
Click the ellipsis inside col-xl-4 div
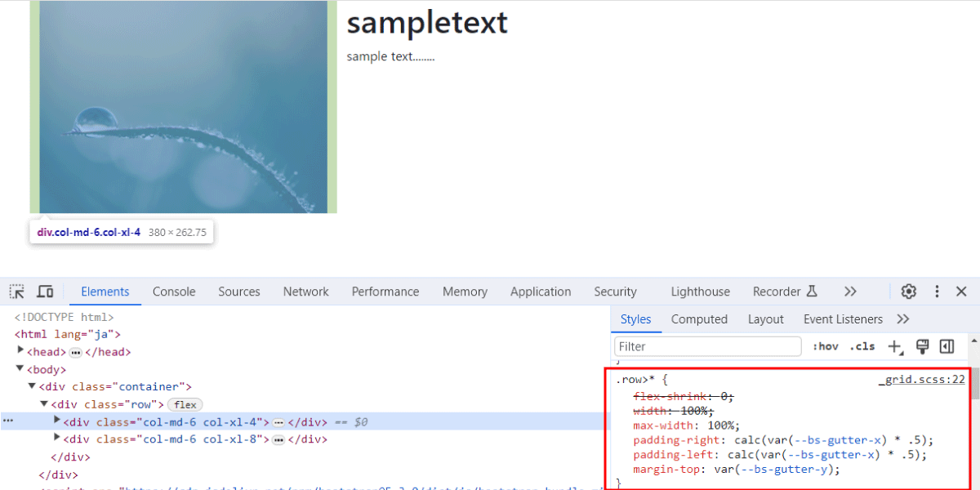coord(278,422)
